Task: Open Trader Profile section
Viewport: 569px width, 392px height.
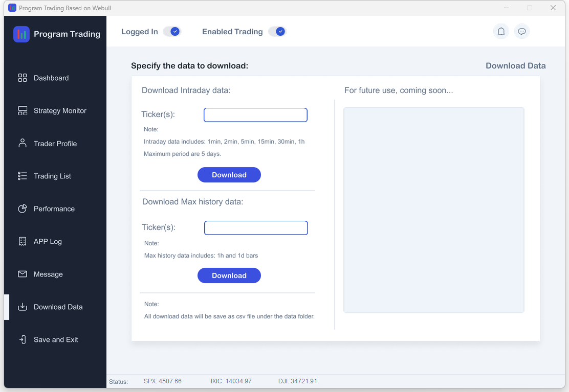Action: click(55, 144)
